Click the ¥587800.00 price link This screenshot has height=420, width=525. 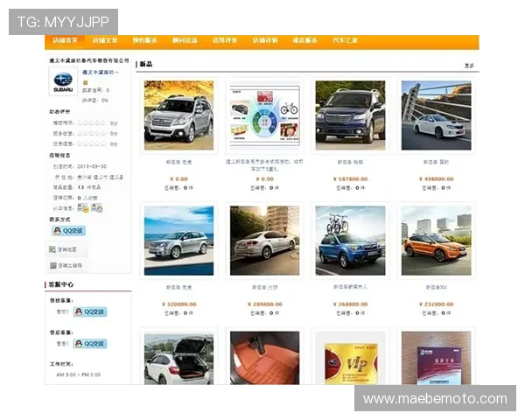tap(350, 178)
